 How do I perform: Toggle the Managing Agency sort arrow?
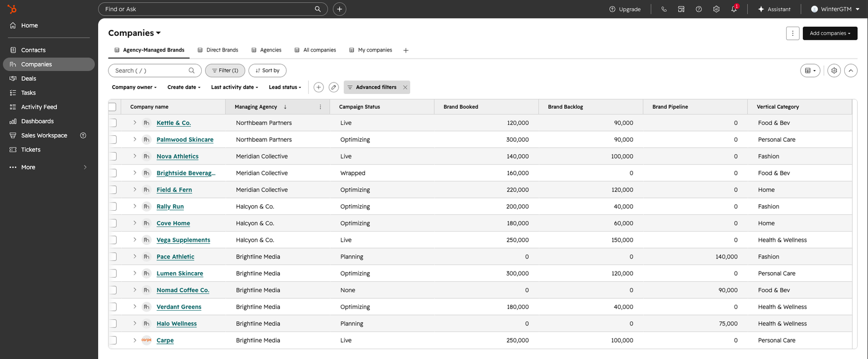point(285,107)
